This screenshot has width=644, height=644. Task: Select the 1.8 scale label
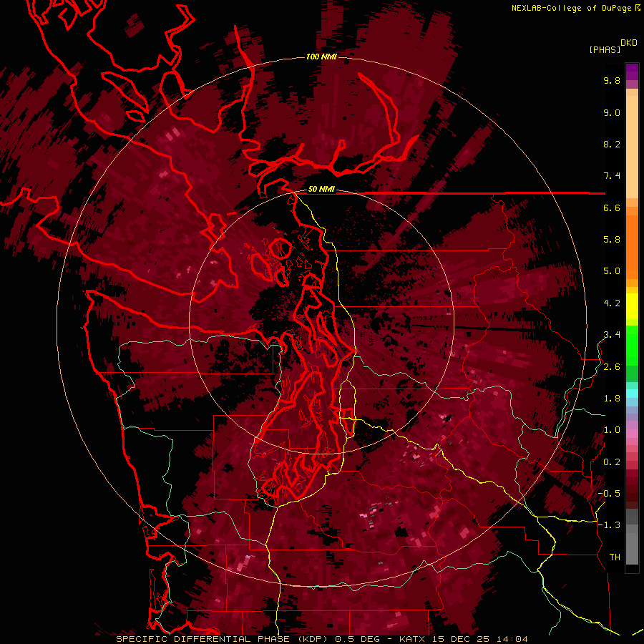612,399
